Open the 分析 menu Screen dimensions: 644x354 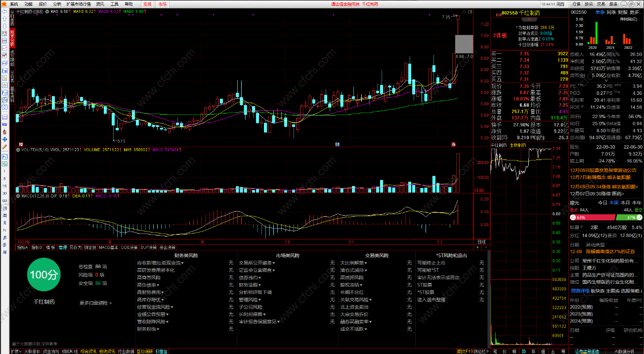57,3
